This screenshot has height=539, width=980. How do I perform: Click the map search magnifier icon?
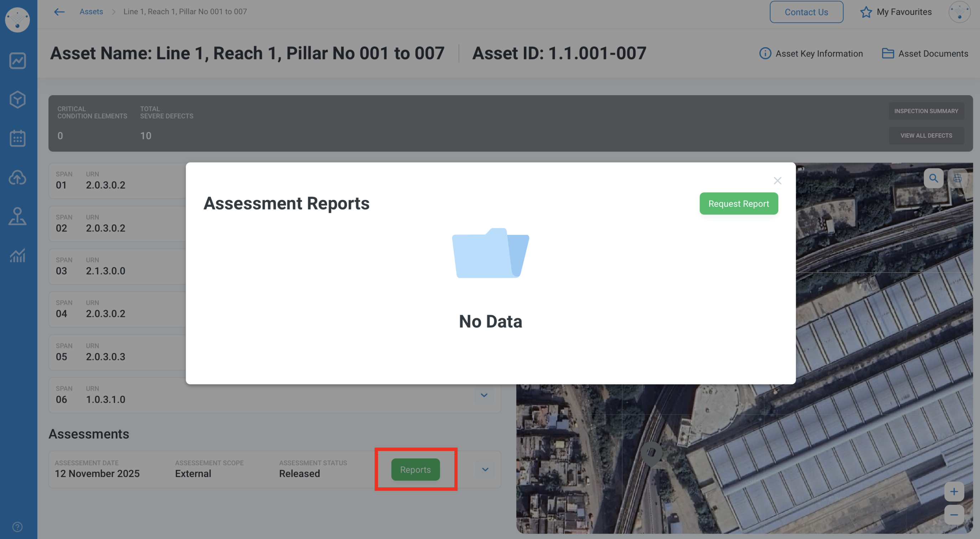pyautogui.click(x=933, y=178)
